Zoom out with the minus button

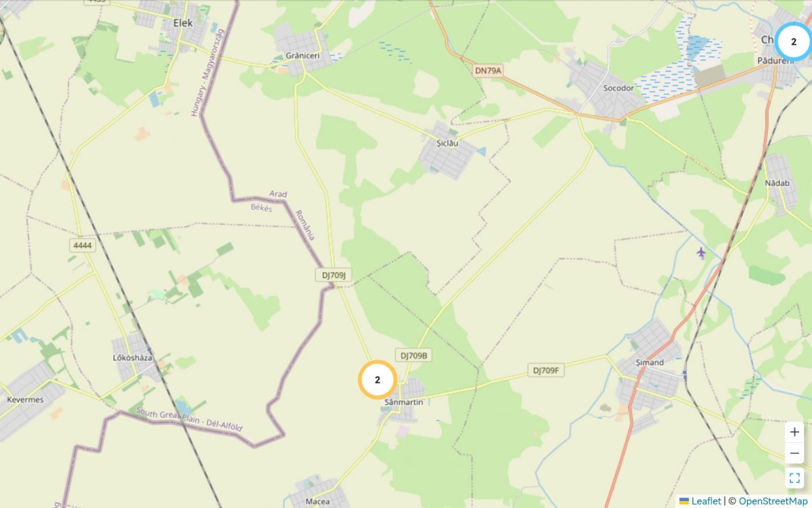pos(794,453)
